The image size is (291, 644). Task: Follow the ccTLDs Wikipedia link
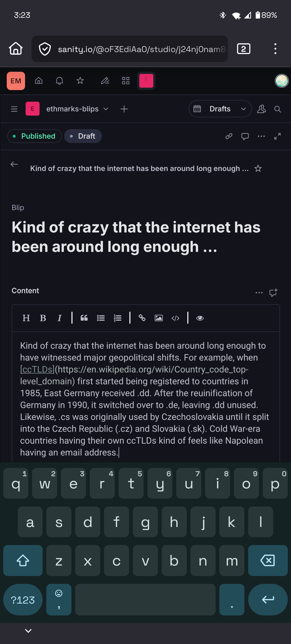click(x=37, y=369)
